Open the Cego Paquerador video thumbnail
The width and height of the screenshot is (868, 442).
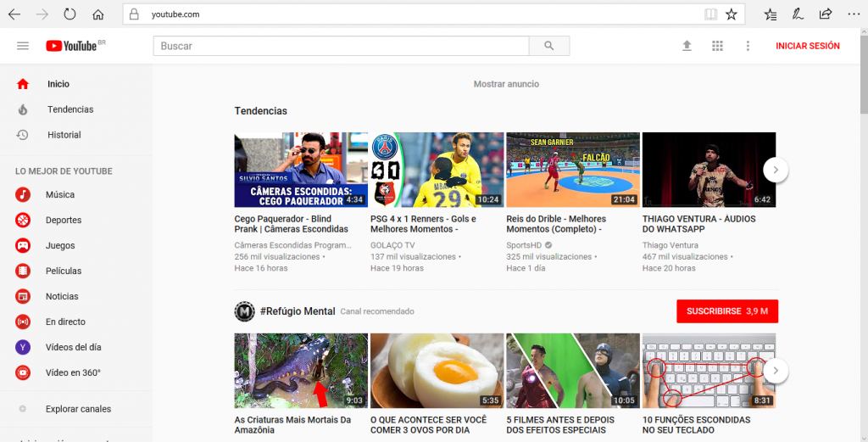289,170
